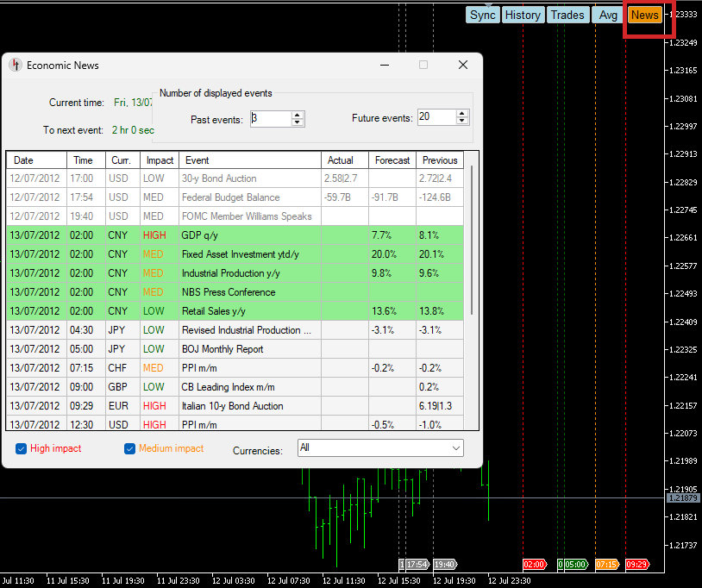Click the Avg button
Screen dimensions: 702x588
coord(608,15)
